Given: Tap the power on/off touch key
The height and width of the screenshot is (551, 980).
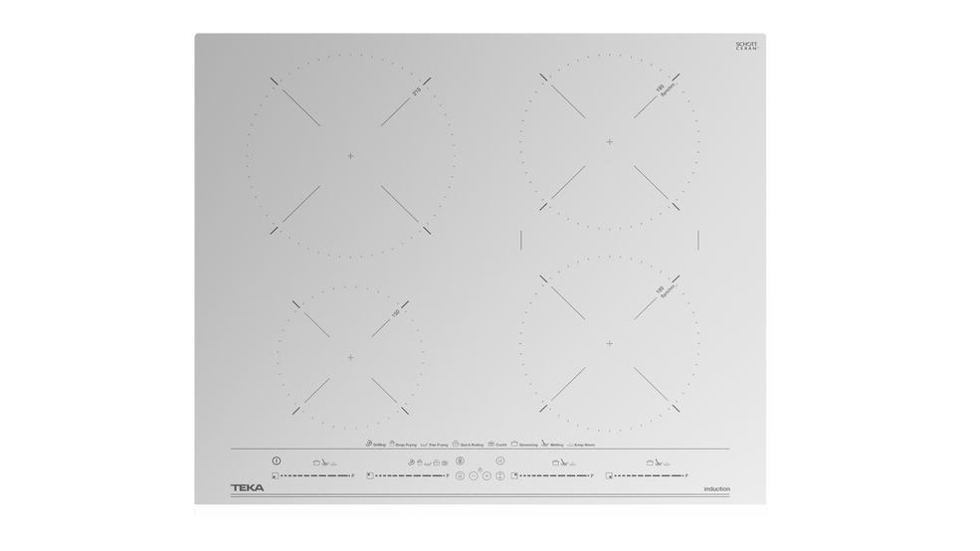Looking at the screenshot, I should click(277, 461).
